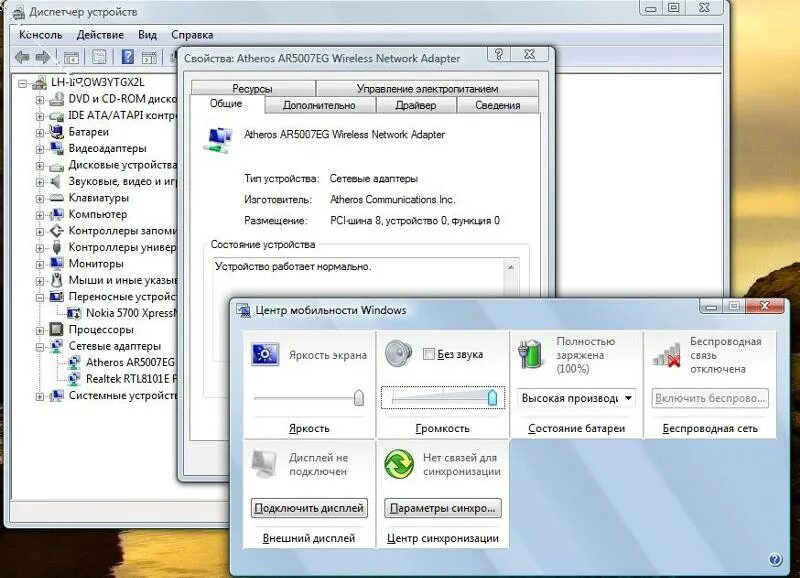Expand the Процессоры tree node
Screen dimensions: 800x578
coord(39,331)
